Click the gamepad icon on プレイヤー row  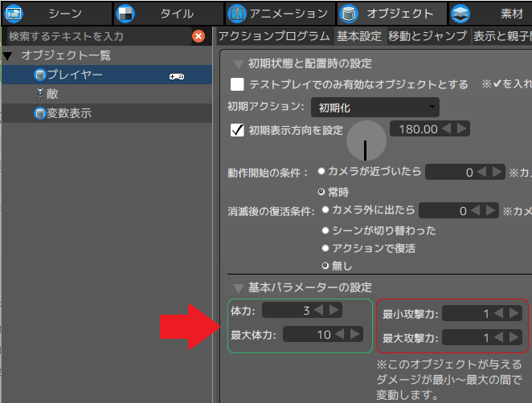pyautogui.click(x=177, y=76)
